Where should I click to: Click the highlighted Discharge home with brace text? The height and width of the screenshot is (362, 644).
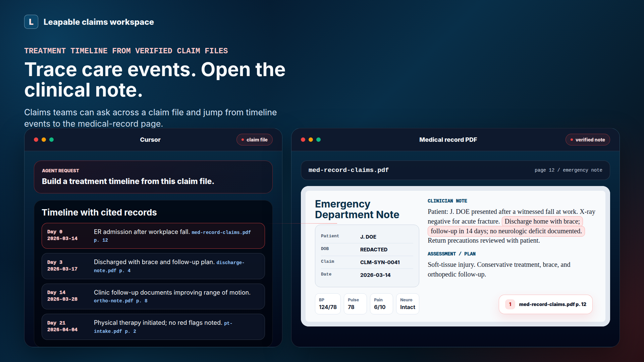[x=542, y=221]
